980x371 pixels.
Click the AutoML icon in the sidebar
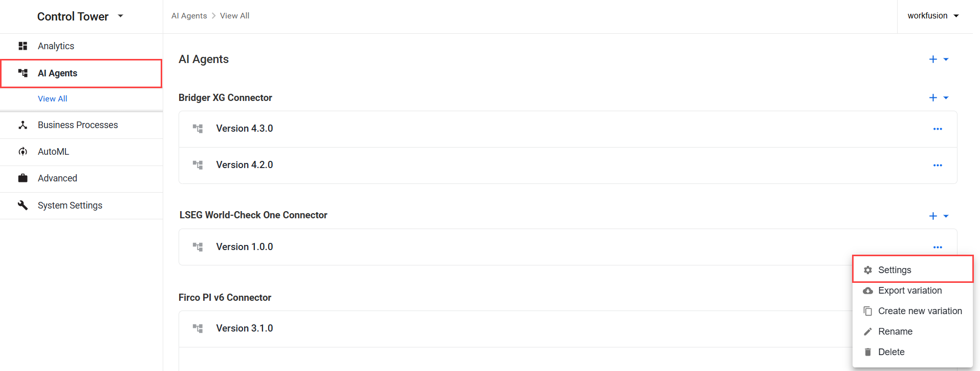click(x=23, y=152)
